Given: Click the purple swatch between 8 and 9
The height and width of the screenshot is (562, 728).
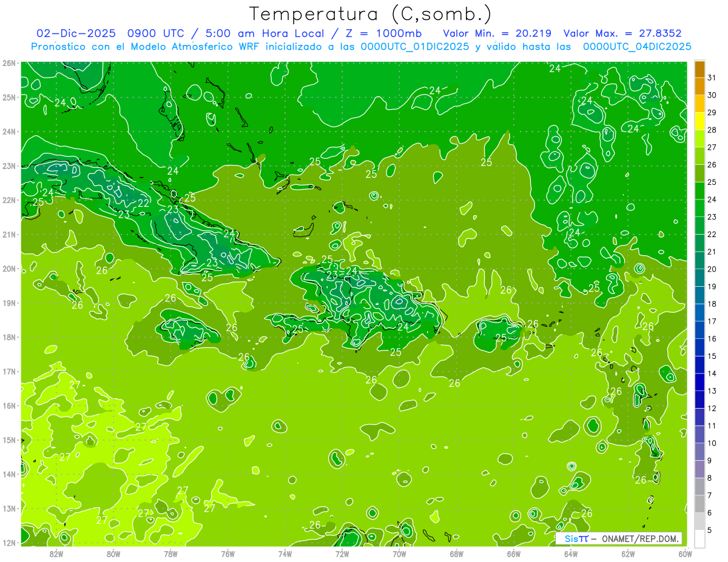Looking at the screenshot, I should [699, 469].
